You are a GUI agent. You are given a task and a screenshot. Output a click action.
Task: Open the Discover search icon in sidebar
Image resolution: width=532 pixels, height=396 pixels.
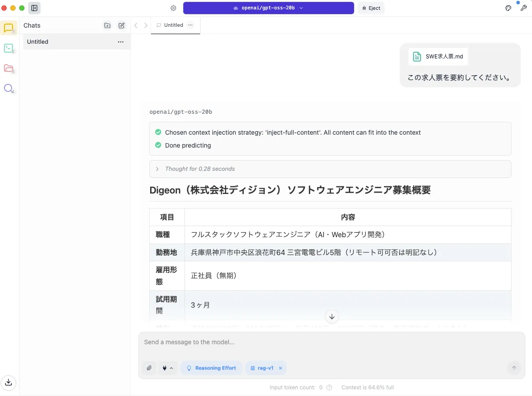(x=8, y=88)
